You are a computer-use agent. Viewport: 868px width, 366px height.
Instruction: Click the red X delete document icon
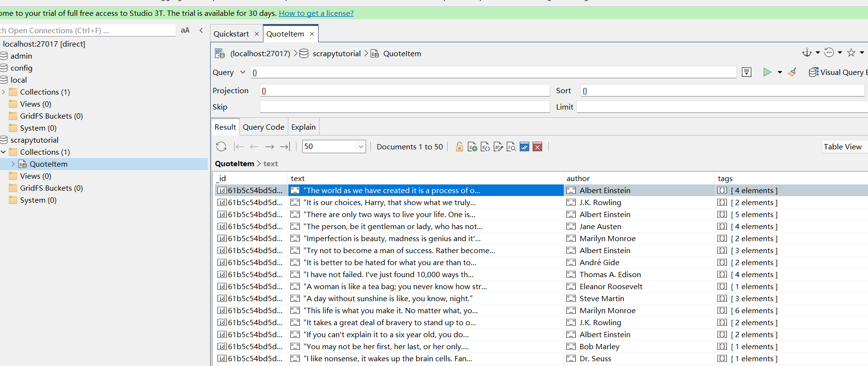(x=537, y=146)
